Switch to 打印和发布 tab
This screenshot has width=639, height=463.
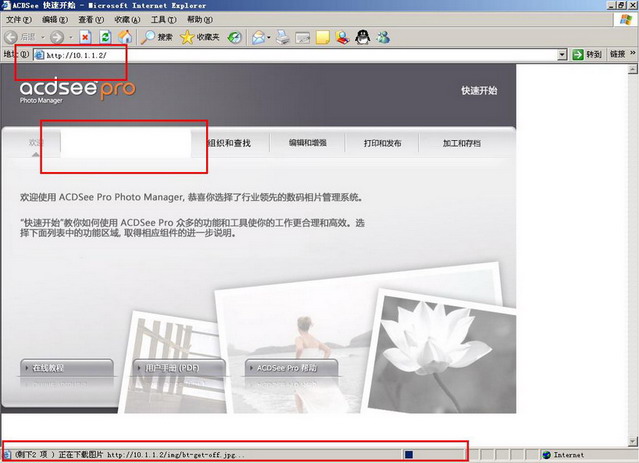[382, 143]
